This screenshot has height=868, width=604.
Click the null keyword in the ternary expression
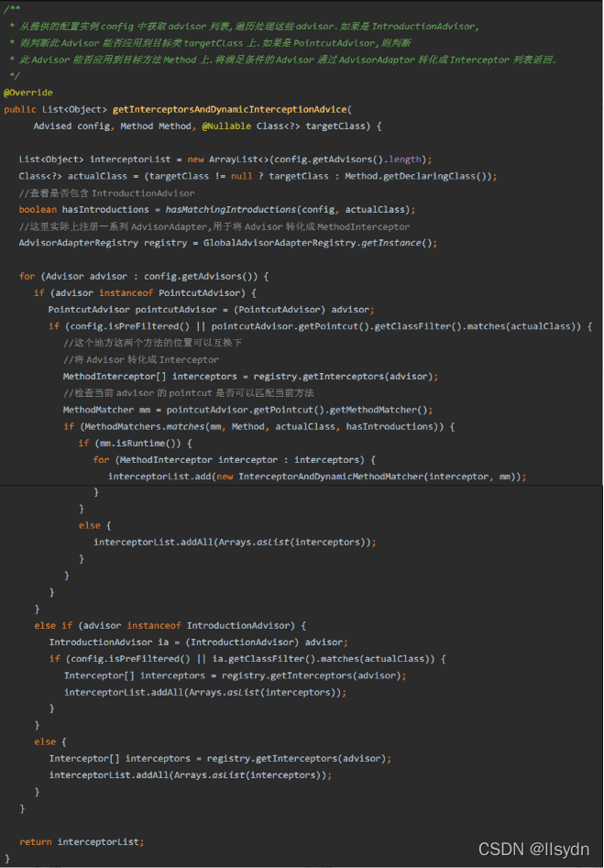[x=241, y=176]
